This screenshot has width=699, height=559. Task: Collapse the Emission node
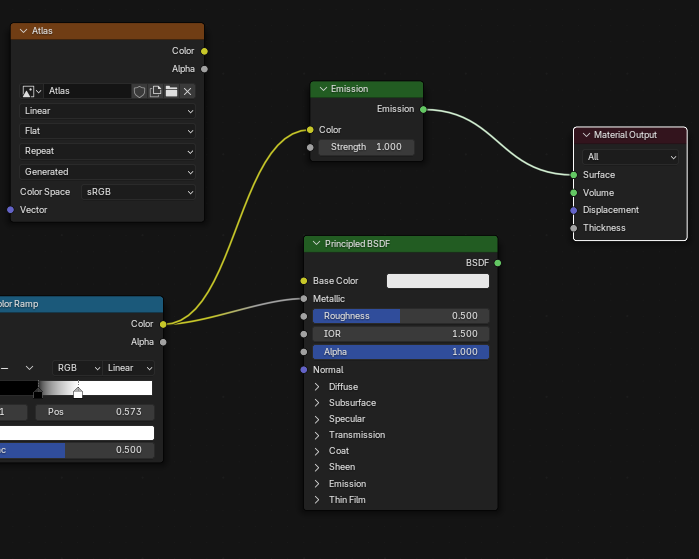(323, 89)
